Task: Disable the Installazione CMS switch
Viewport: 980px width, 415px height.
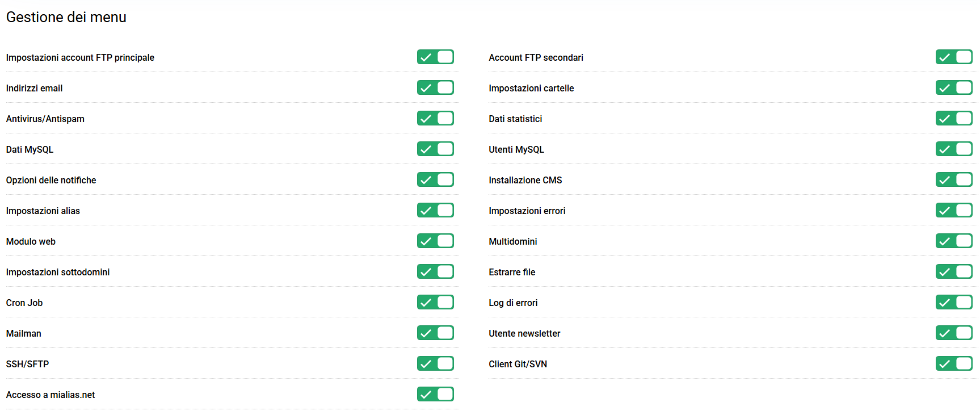Action: [x=954, y=180]
